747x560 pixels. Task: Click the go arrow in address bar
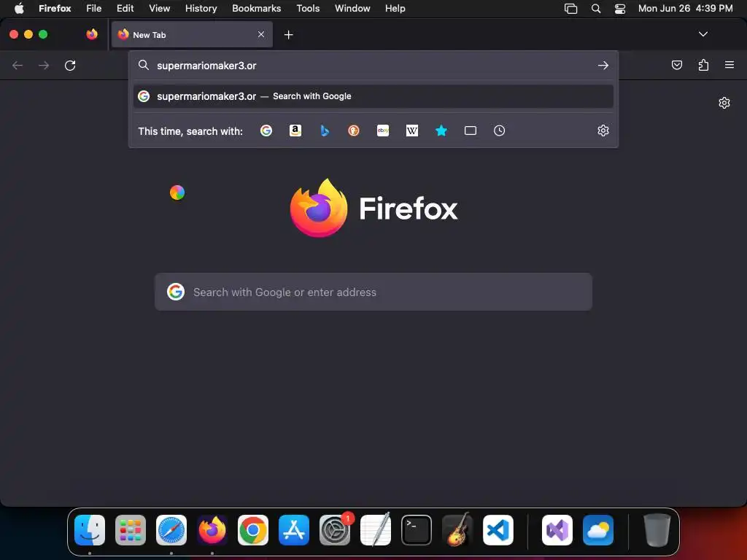tap(603, 65)
